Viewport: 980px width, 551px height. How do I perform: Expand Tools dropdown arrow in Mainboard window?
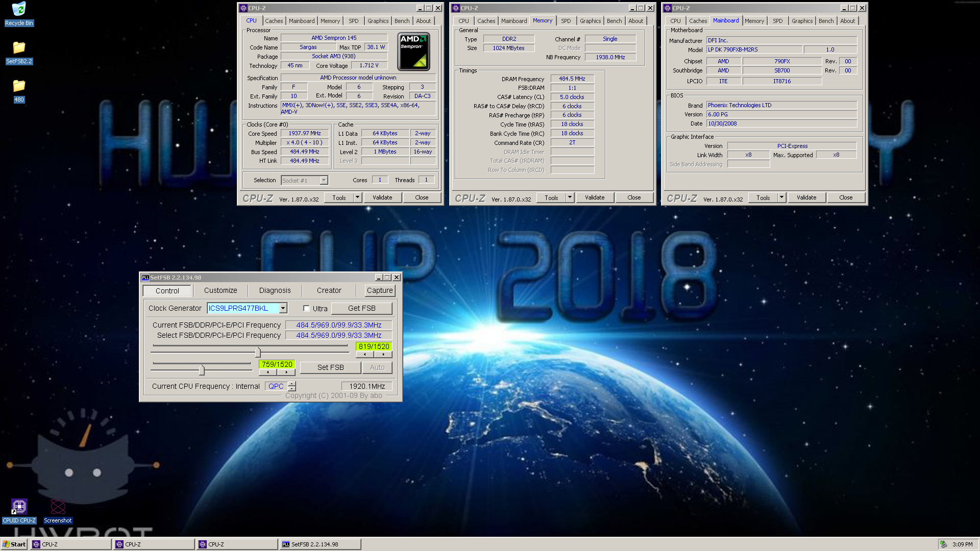pyautogui.click(x=781, y=197)
